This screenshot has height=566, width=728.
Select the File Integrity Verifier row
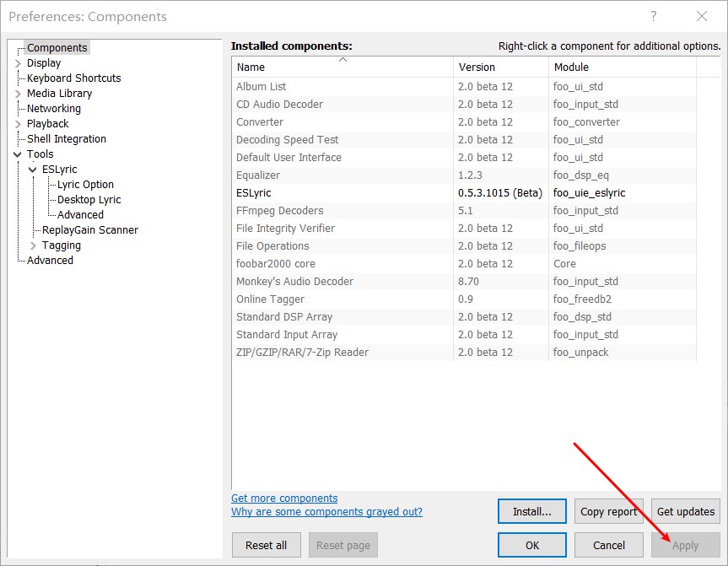[x=464, y=228]
